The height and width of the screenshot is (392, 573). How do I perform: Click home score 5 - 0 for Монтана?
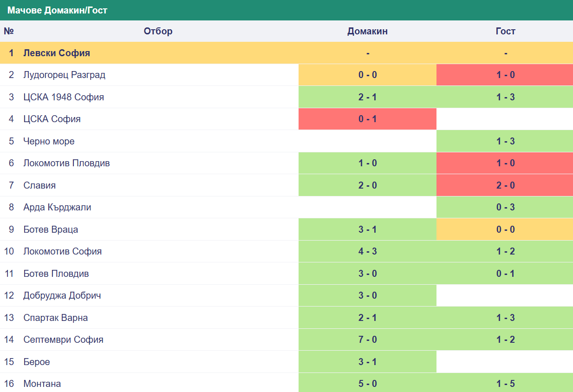point(367,384)
